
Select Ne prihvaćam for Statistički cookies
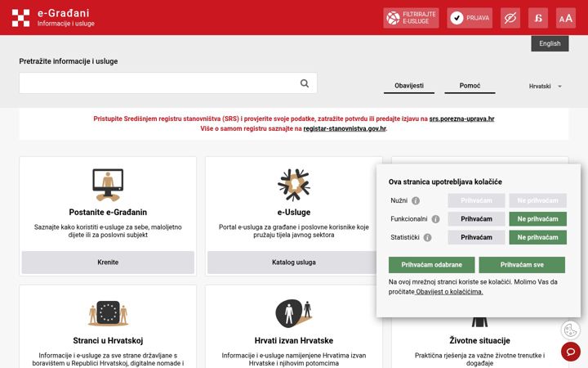click(x=537, y=237)
